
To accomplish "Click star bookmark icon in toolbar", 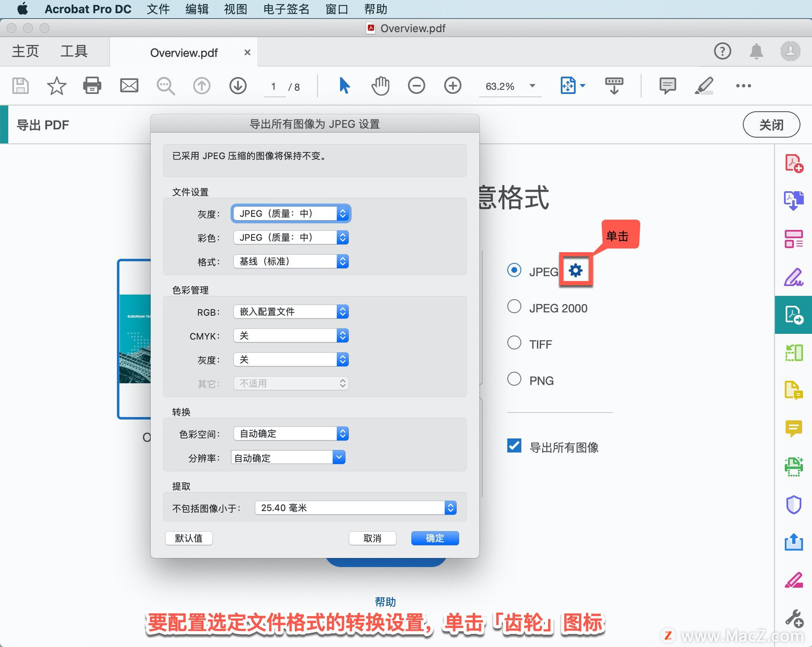I will (x=56, y=86).
